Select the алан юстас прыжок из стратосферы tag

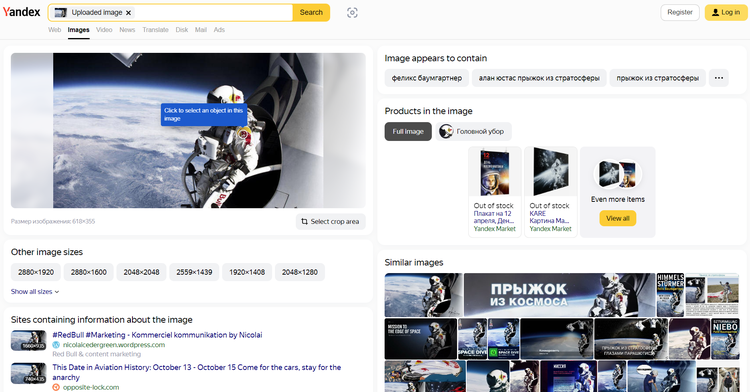point(539,78)
